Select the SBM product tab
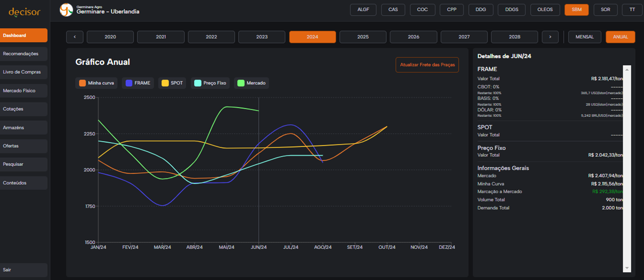The image size is (644, 280). [x=577, y=10]
